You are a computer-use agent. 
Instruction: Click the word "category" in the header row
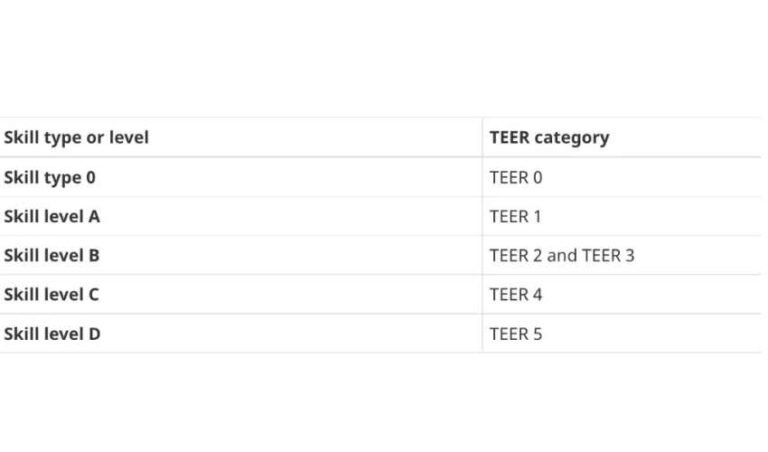572,138
